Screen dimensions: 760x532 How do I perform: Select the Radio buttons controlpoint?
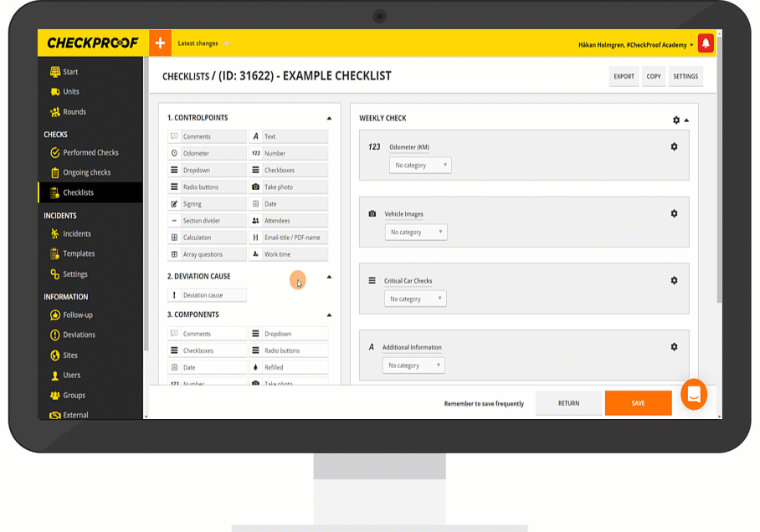pyautogui.click(x=207, y=187)
